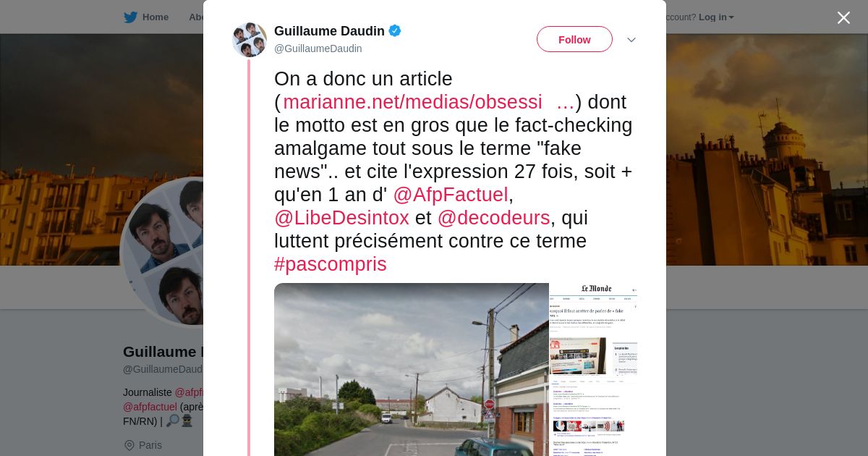Click the Twitter bird Home icon
This screenshot has width=868, height=456.
(130, 17)
